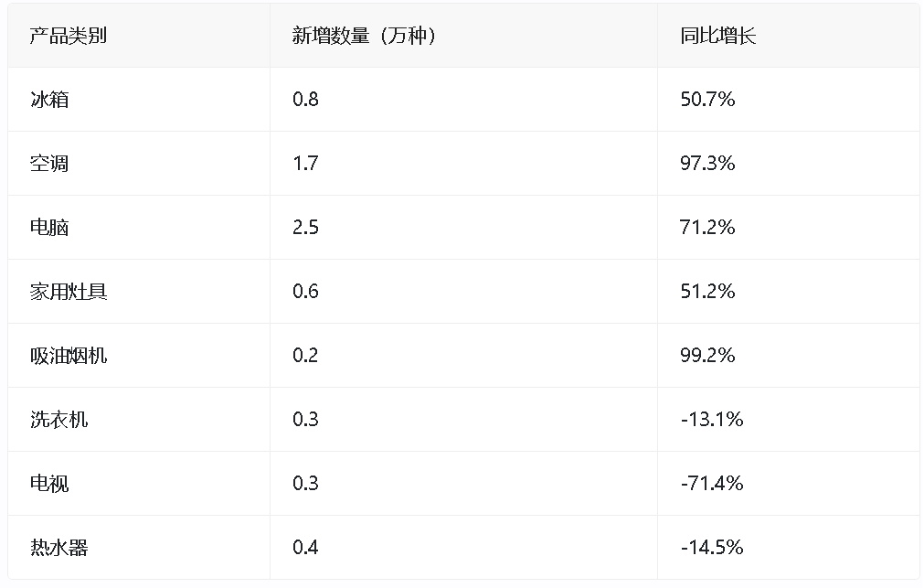Select the -71.4% cell for 电视
Viewport: 924px width, 588px height.
point(711,484)
